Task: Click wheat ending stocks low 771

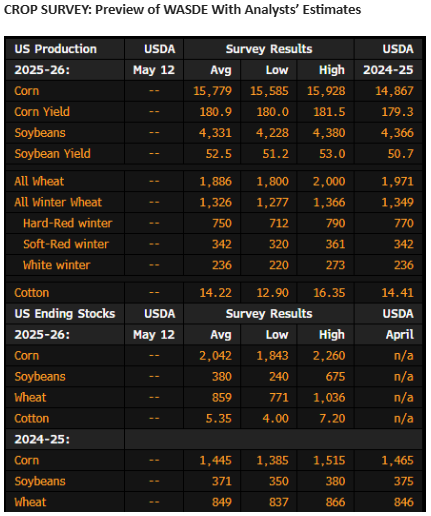Action: pyautogui.click(x=279, y=397)
